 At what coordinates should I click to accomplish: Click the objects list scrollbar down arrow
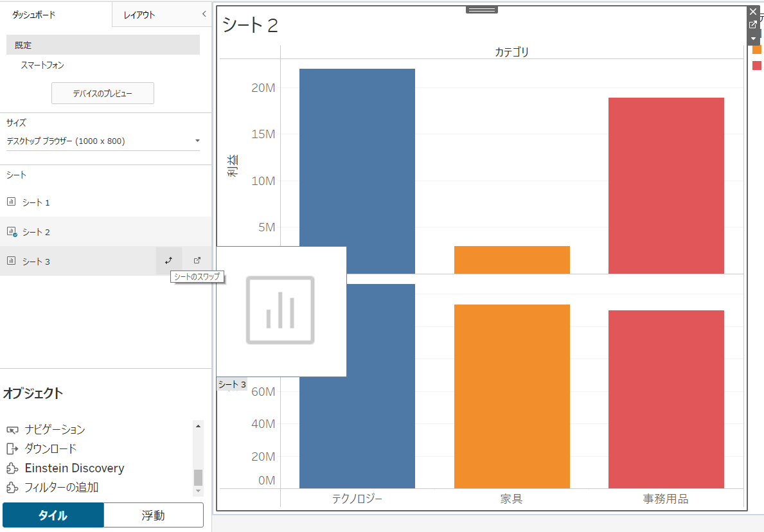click(x=198, y=491)
